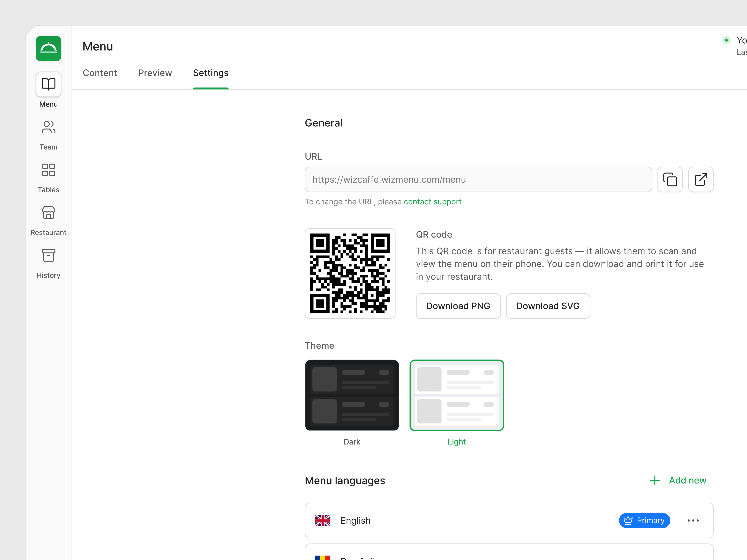
Task: Click the green app logo
Action: pos(48,49)
